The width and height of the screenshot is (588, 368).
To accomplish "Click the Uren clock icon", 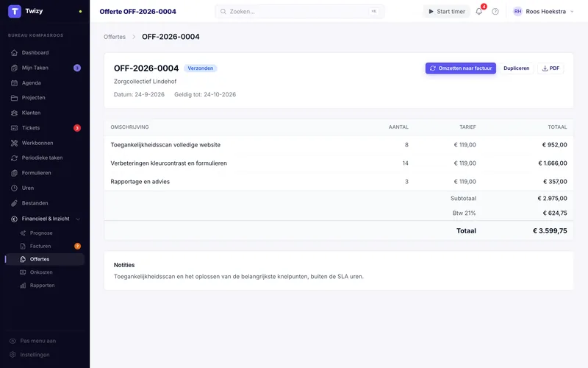I will click(14, 188).
